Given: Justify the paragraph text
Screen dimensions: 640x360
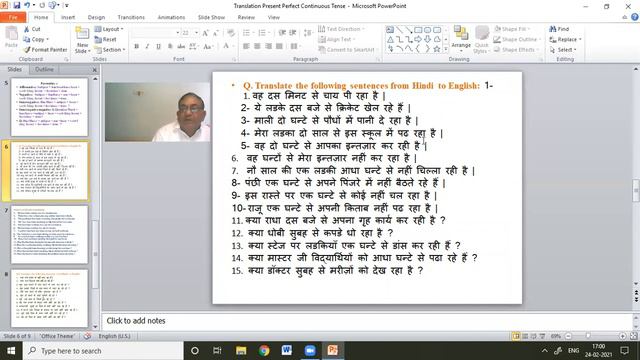Looking at the screenshot, I should (x=279, y=47).
